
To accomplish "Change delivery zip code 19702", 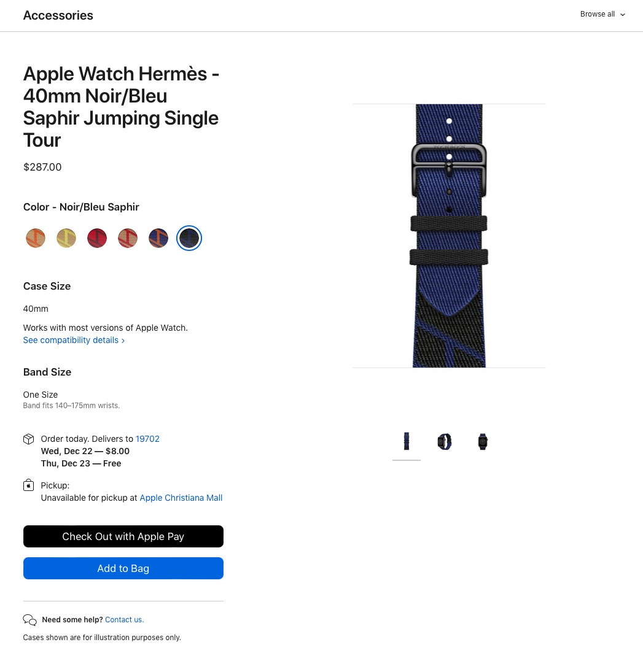I will pos(147,439).
